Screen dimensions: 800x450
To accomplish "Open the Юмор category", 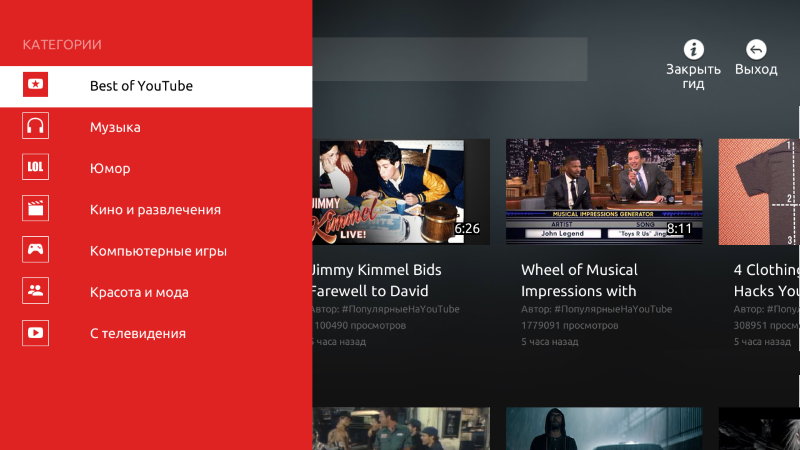I will tap(156, 168).
